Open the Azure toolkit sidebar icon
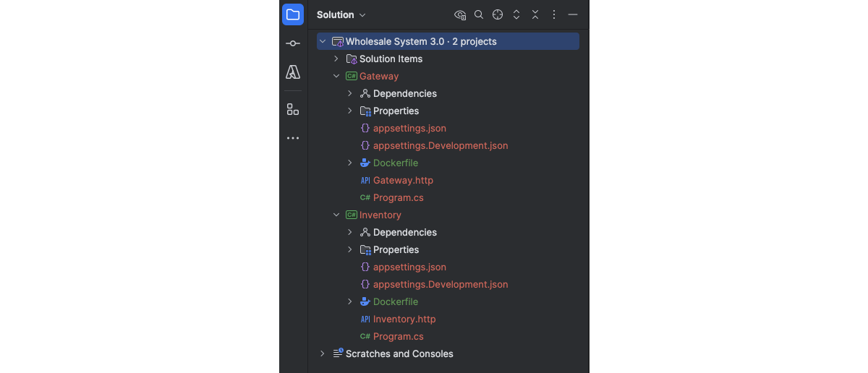Screen dimensions: 868x373 point(293,72)
